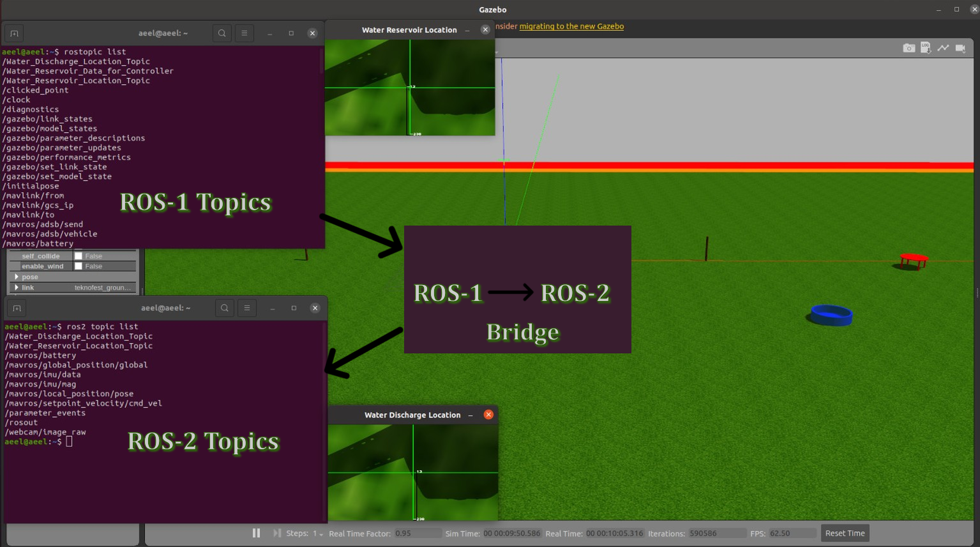Open the migrating to new Gazebo link
This screenshot has height=547, width=980.
tap(571, 26)
